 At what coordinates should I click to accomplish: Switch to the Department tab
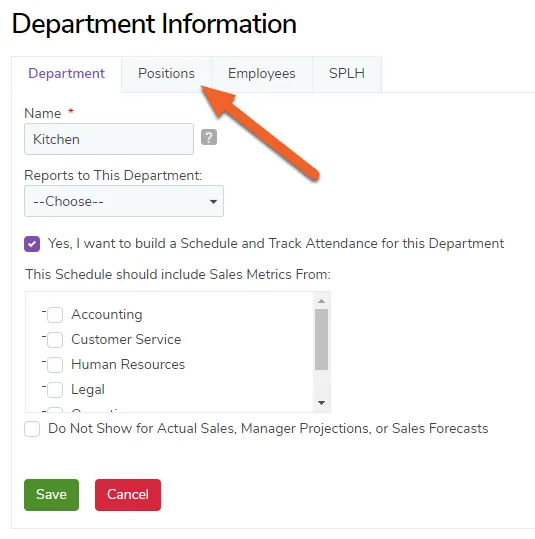tap(66, 74)
